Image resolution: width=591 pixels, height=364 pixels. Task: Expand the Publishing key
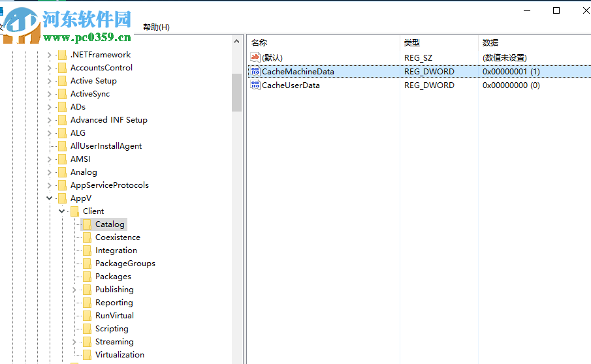(x=74, y=290)
